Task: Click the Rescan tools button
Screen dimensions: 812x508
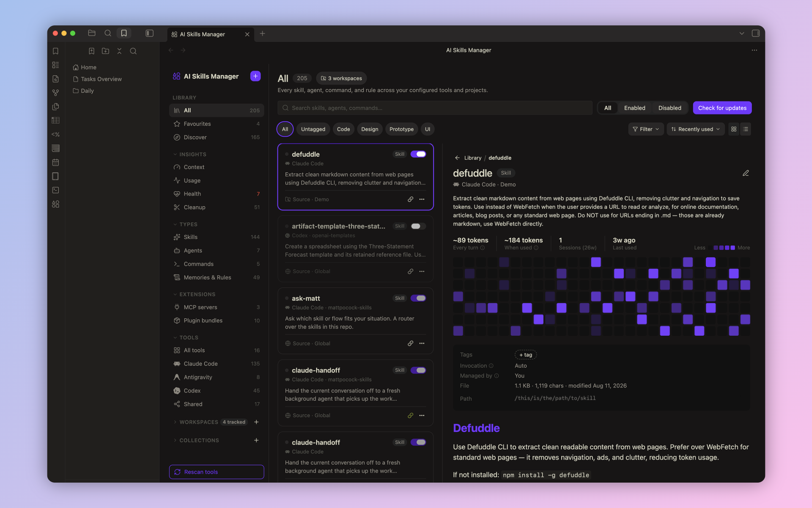Action: point(217,472)
